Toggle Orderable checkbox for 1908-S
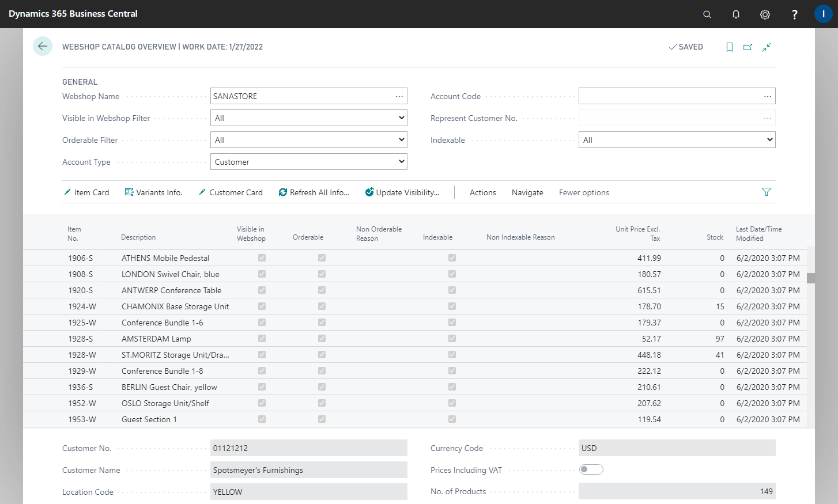838x504 pixels. 322,274
